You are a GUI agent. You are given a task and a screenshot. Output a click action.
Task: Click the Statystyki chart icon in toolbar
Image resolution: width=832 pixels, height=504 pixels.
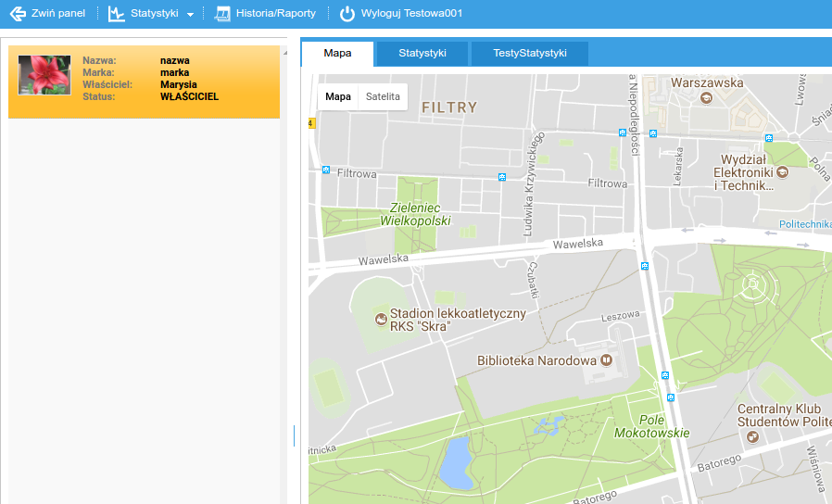[116, 14]
